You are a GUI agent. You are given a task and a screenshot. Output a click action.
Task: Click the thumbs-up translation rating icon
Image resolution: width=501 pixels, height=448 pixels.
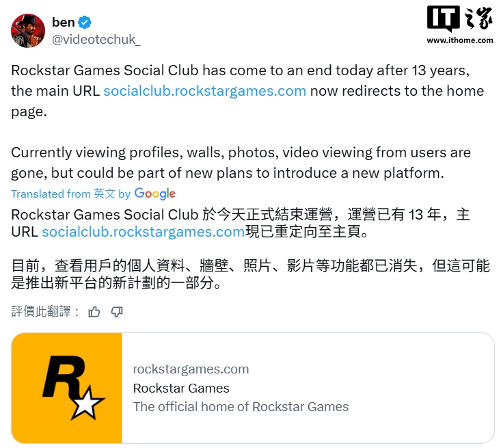point(94,311)
